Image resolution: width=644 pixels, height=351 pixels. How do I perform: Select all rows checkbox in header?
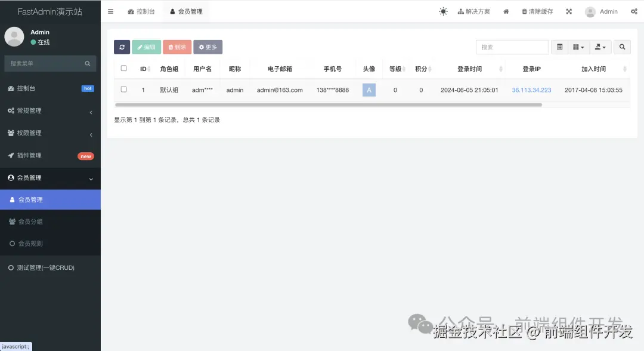pyautogui.click(x=123, y=68)
